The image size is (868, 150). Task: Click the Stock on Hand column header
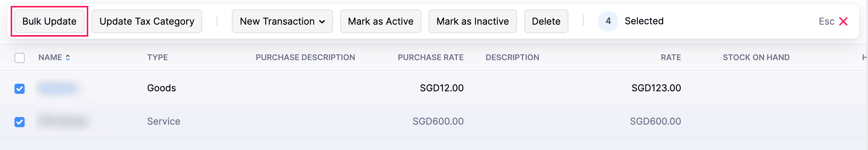756,57
